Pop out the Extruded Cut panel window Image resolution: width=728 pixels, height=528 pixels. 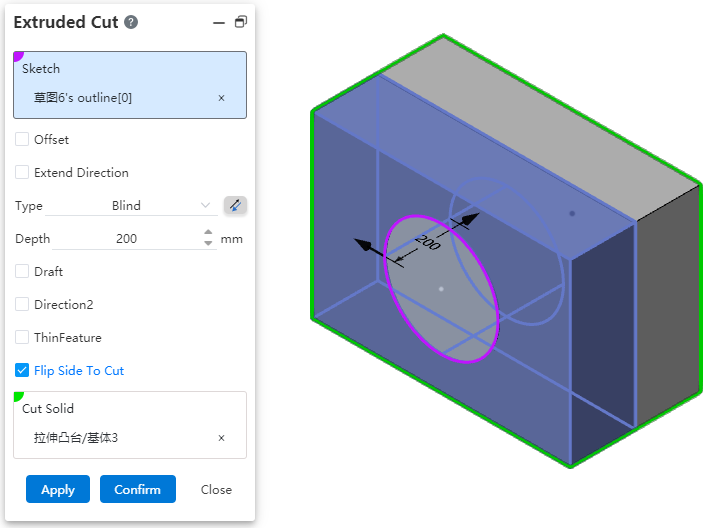240,22
